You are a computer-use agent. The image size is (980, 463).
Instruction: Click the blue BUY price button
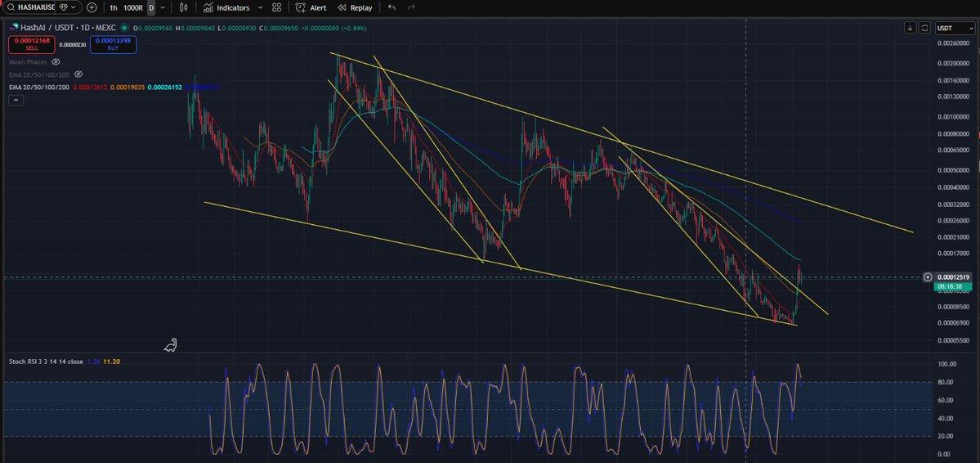pos(113,44)
